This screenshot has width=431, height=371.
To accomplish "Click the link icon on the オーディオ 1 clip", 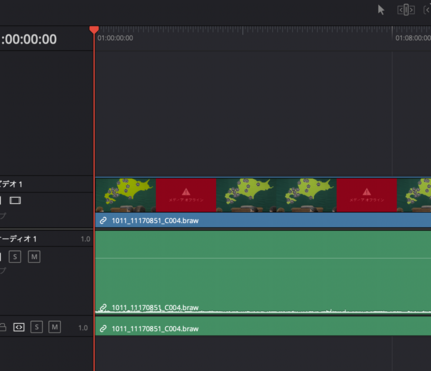I will tap(103, 307).
